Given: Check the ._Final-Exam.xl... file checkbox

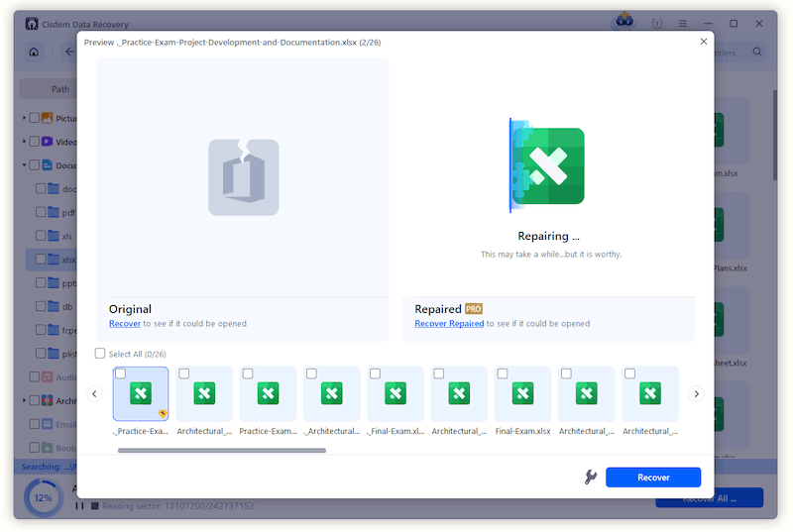Looking at the screenshot, I should pos(376,373).
